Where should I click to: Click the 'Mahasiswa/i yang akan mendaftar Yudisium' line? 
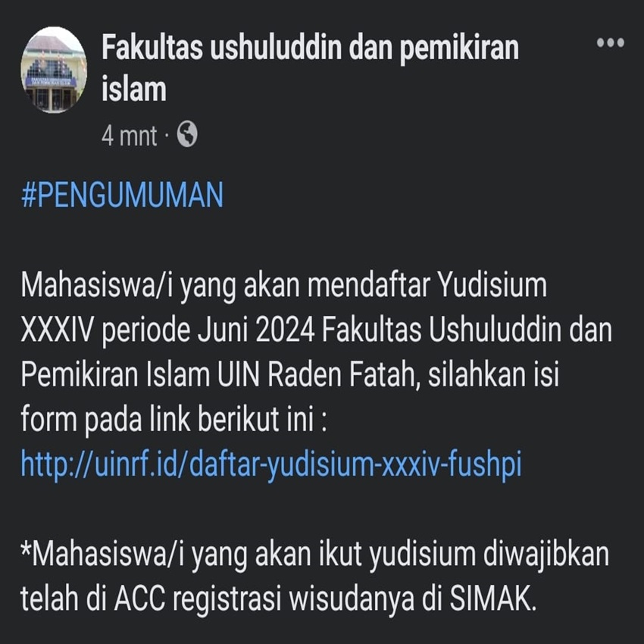(284, 286)
